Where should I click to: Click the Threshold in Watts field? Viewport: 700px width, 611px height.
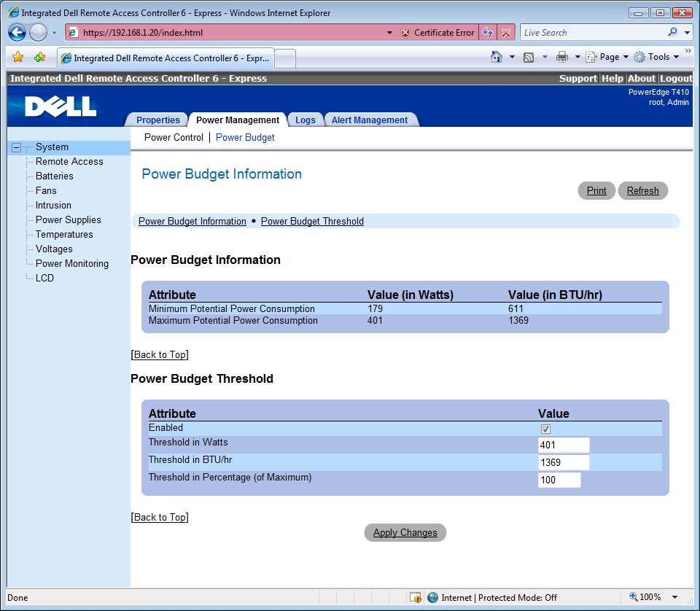564,445
